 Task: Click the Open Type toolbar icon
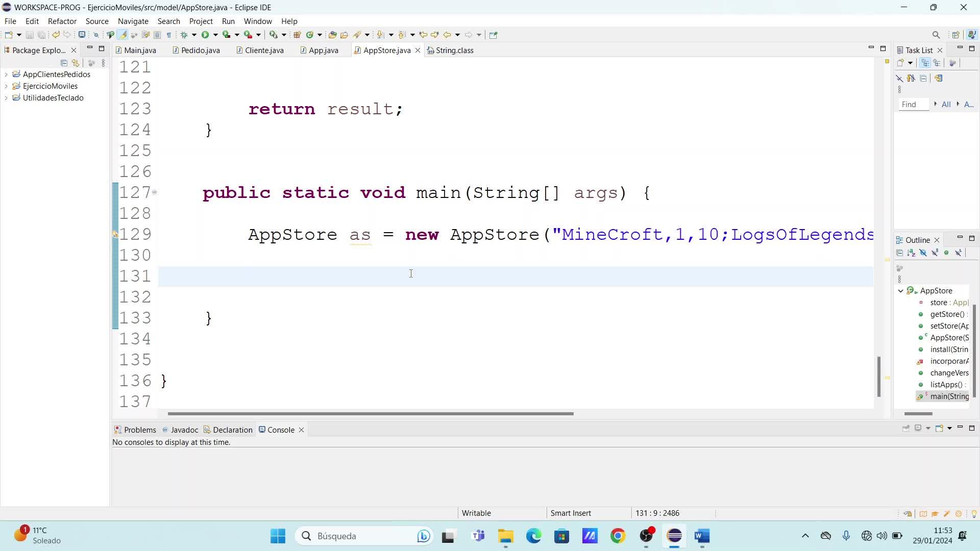point(332,35)
